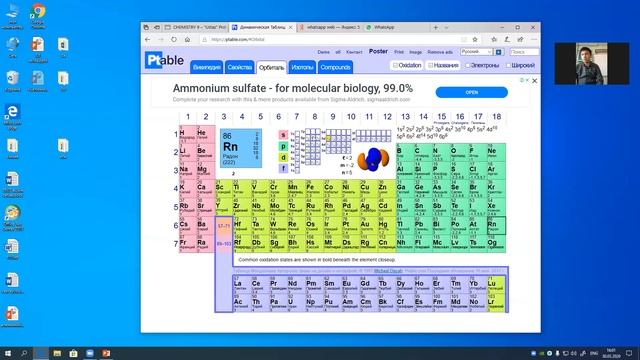Switch to the Изотопы tab

tap(302, 67)
